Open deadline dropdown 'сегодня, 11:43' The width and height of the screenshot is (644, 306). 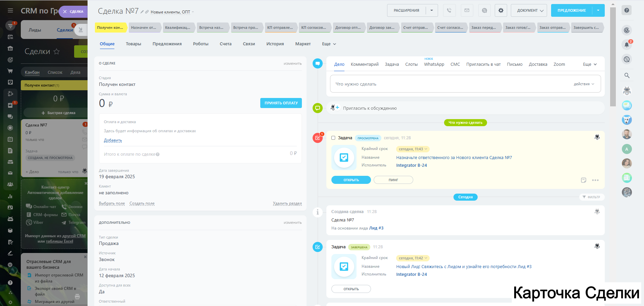[x=413, y=149]
